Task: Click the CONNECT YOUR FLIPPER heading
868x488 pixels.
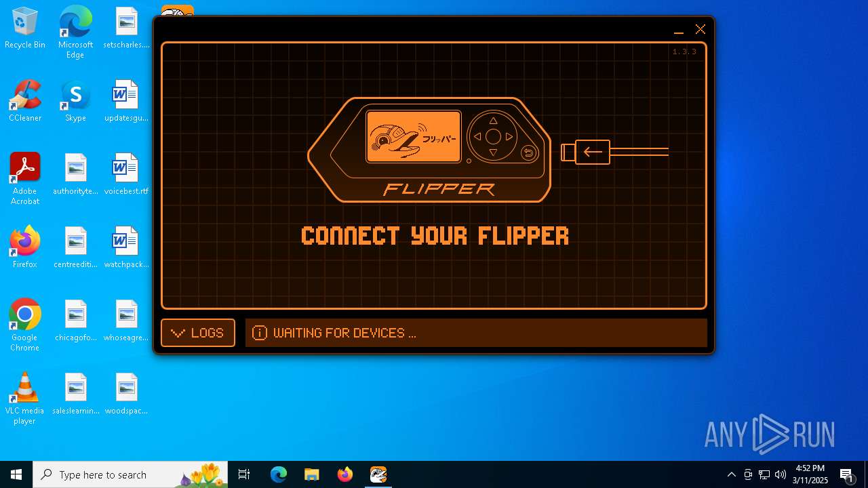Action: pos(435,236)
